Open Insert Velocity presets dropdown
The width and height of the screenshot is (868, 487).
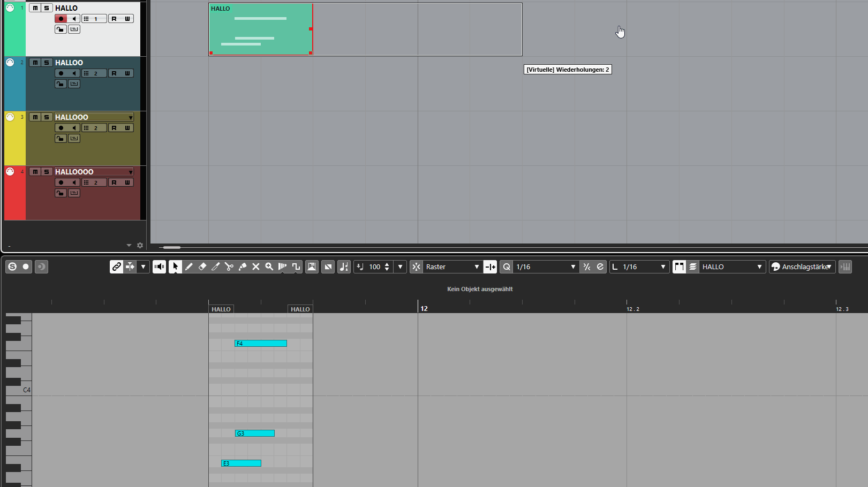click(x=400, y=267)
